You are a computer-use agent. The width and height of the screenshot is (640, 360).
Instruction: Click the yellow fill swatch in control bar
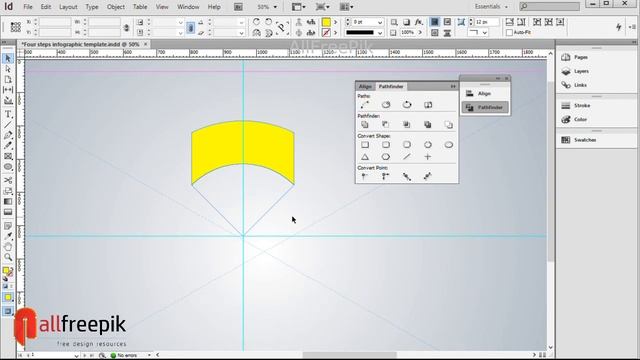[326, 22]
